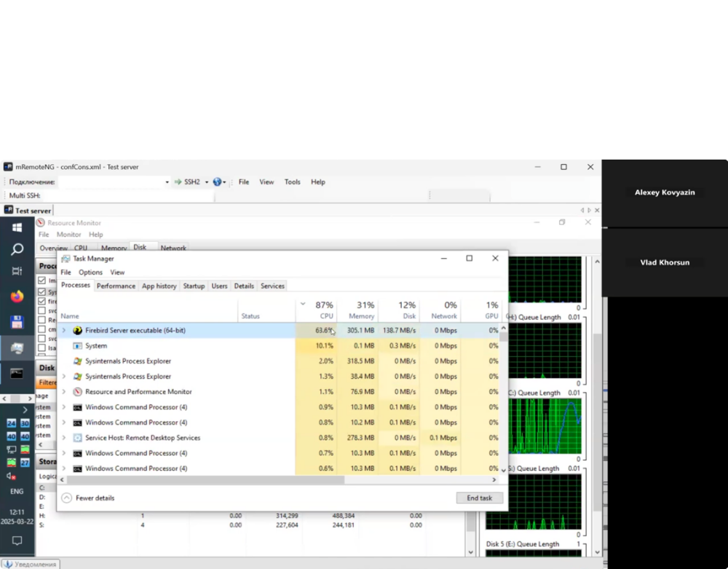The height and width of the screenshot is (569, 728).
Task: Click the taskbar scroll right arrow
Action: pyautogui.click(x=30, y=399)
